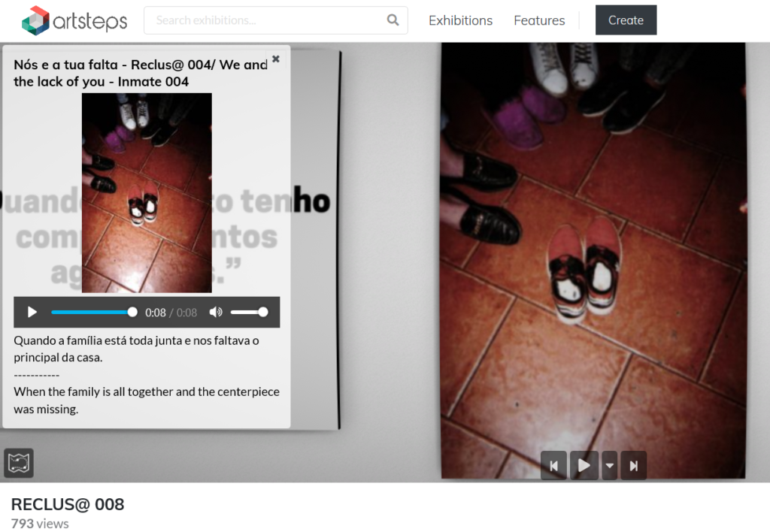Focus the Search exhibitions field
This screenshot has width=770, height=532.
(275, 20)
